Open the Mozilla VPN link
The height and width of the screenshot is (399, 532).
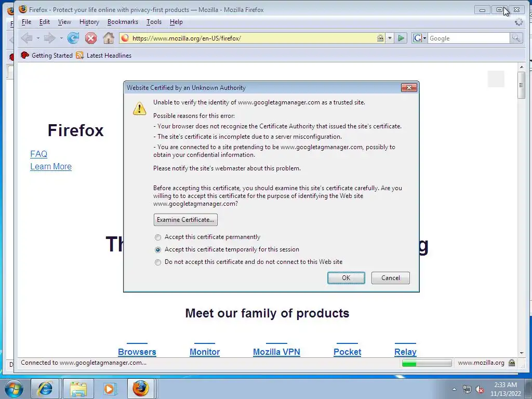coord(276,352)
